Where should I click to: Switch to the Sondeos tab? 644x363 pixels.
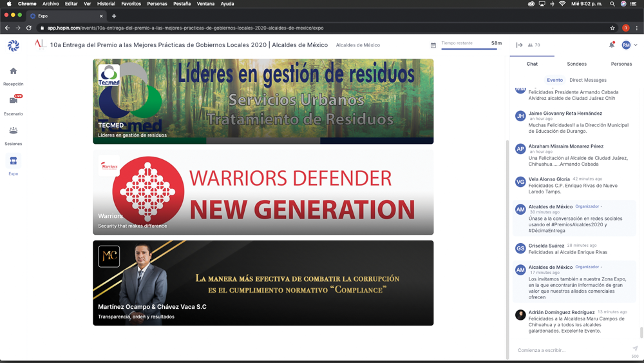[576, 64]
